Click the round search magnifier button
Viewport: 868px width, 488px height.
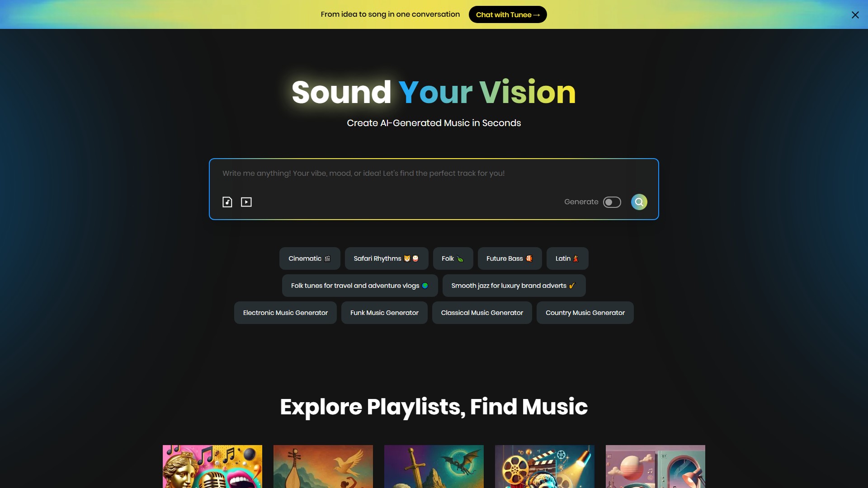point(639,202)
